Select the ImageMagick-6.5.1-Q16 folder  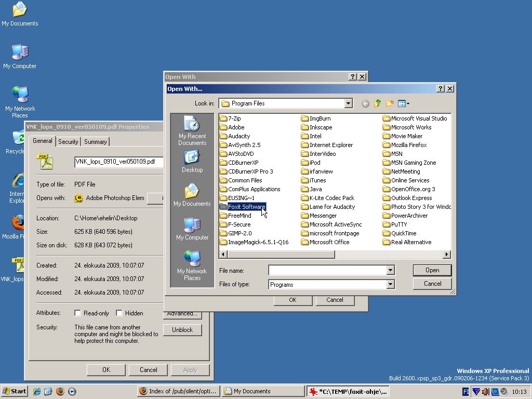[x=254, y=242]
